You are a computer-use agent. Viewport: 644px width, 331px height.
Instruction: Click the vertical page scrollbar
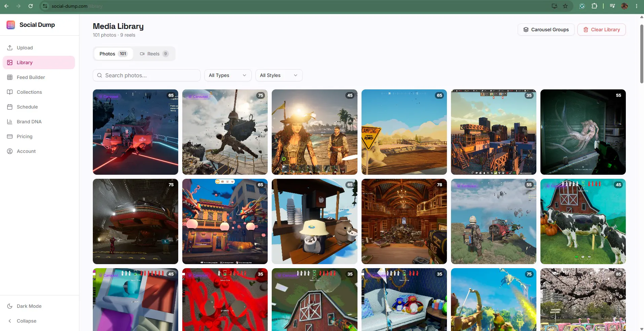[x=642, y=54]
